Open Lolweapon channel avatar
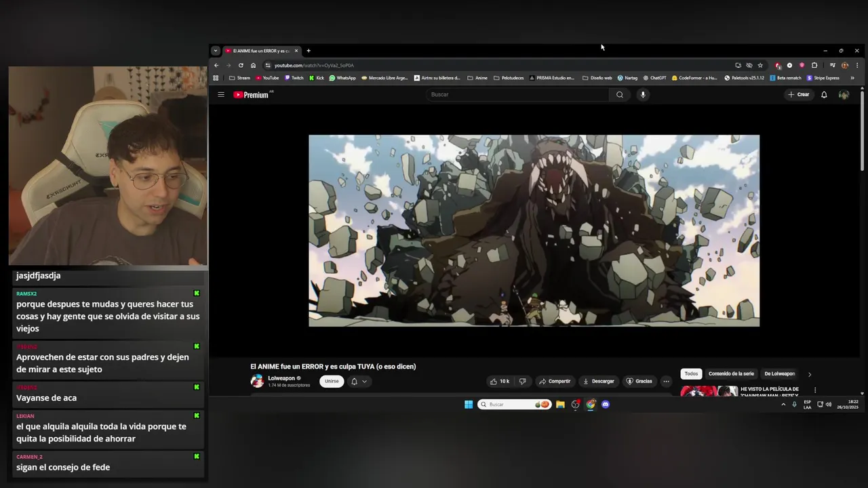 click(x=257, y=381)
